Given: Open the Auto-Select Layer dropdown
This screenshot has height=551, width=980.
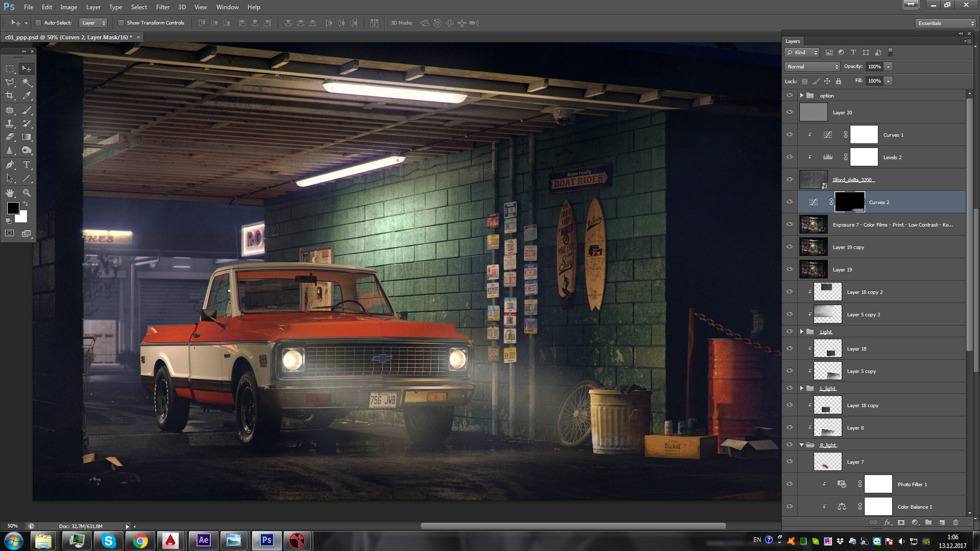Looking at the screenshot, I should (x=93, y=23).
